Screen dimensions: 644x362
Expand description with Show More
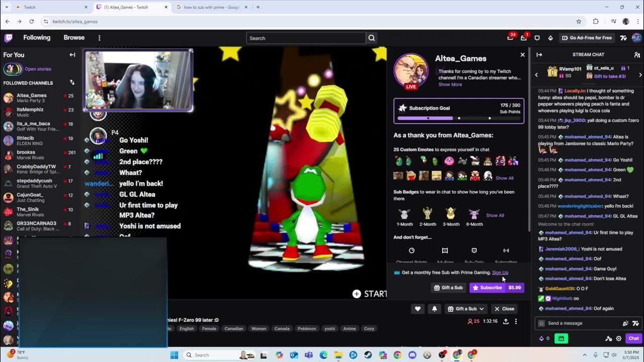pos(450,84)
